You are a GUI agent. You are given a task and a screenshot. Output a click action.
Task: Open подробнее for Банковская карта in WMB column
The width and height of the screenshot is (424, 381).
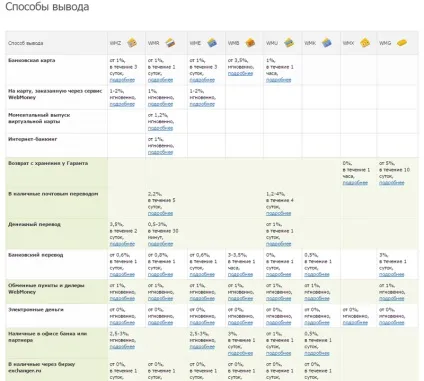[240, 73]
